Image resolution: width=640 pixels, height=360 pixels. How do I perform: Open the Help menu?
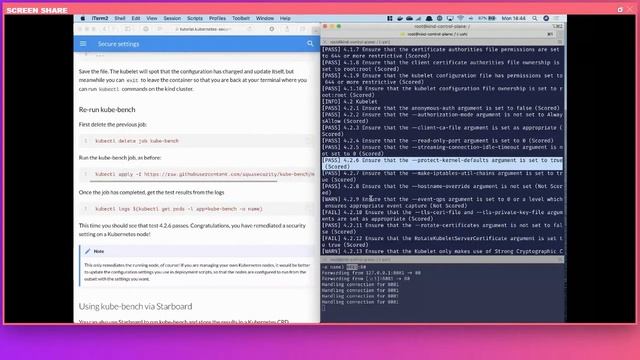coord(285,18)
